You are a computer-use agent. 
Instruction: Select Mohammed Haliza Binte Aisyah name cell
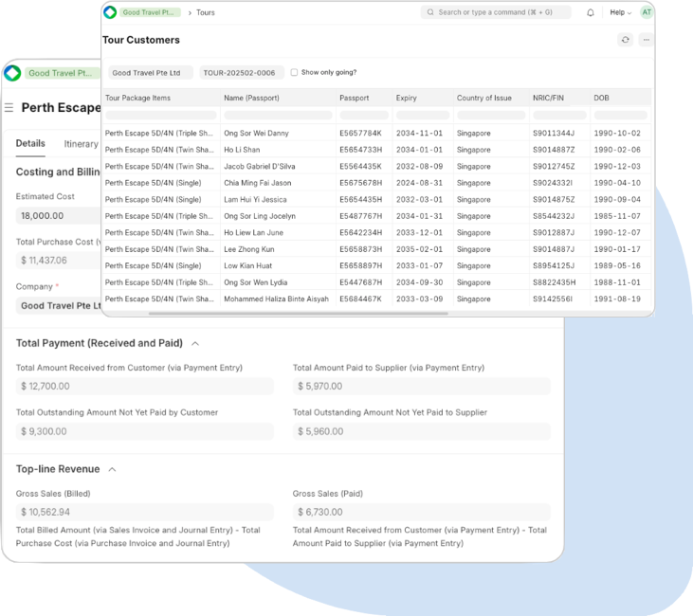tap(278, 299)
